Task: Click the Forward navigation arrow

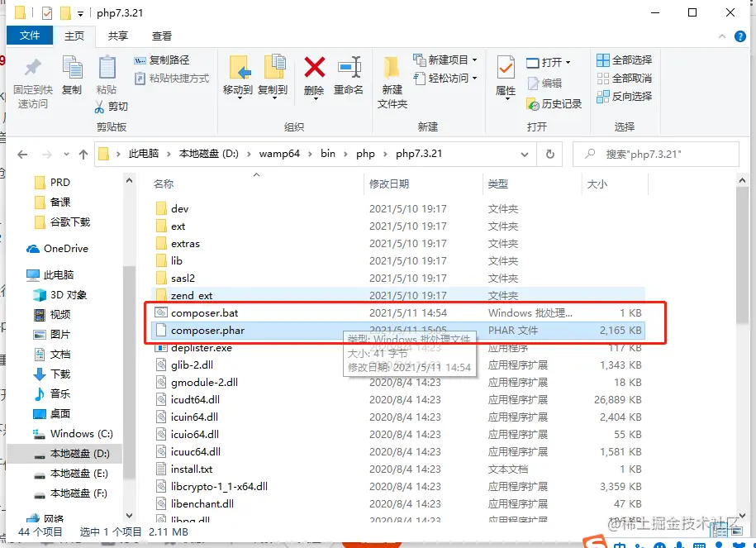Action: coord(47,155)
